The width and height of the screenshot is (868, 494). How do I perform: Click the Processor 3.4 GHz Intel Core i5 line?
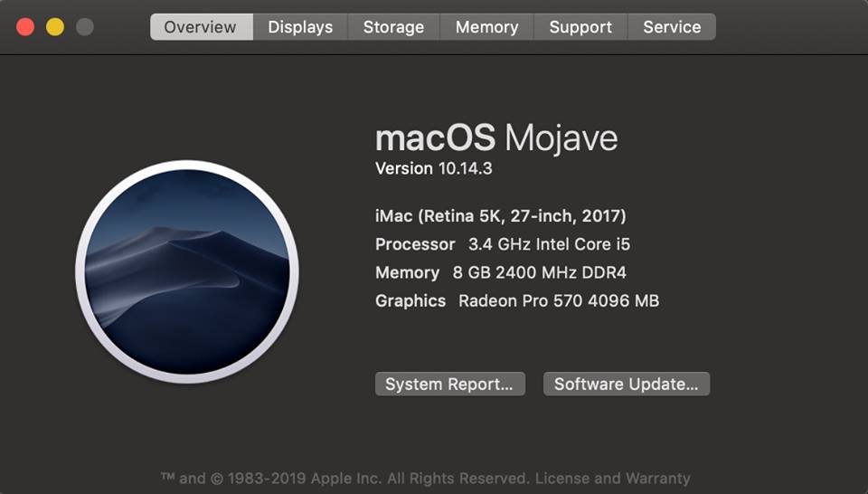pos(503,244)
